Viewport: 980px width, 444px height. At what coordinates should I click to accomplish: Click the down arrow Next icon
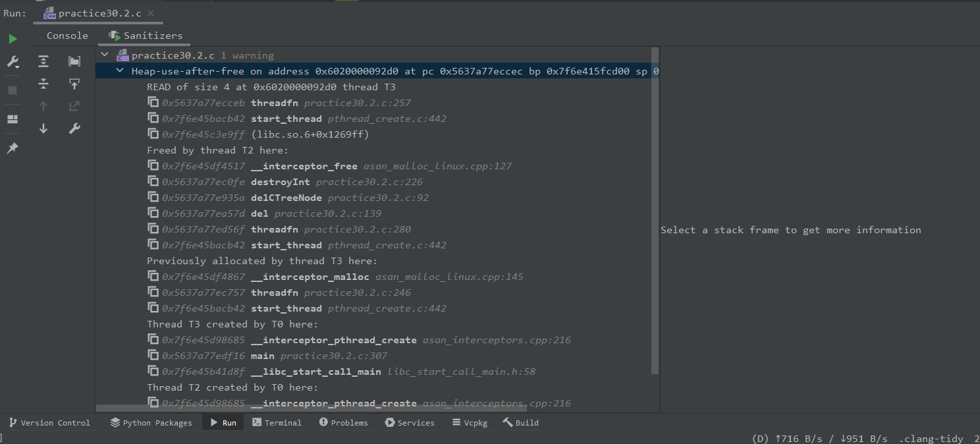[43, 128]
